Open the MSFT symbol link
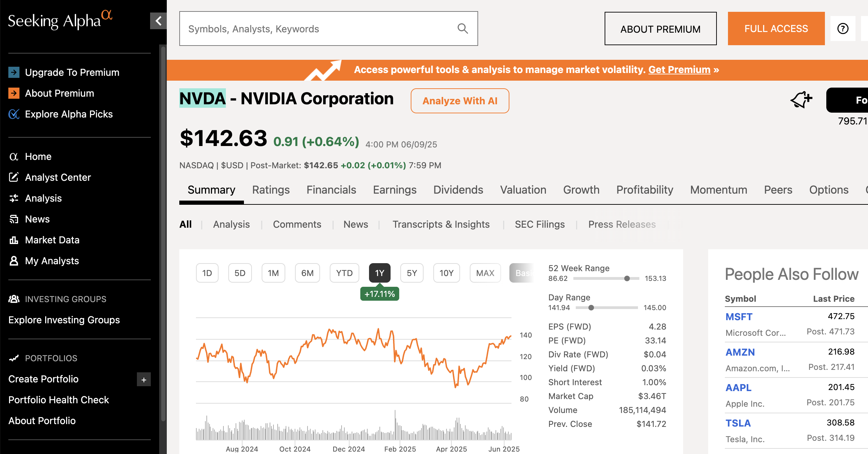868x454 pixels. tap(739, 317)
